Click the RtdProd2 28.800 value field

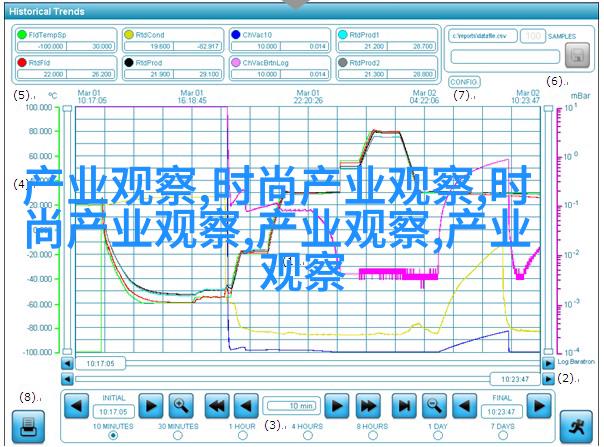[412, 74]
